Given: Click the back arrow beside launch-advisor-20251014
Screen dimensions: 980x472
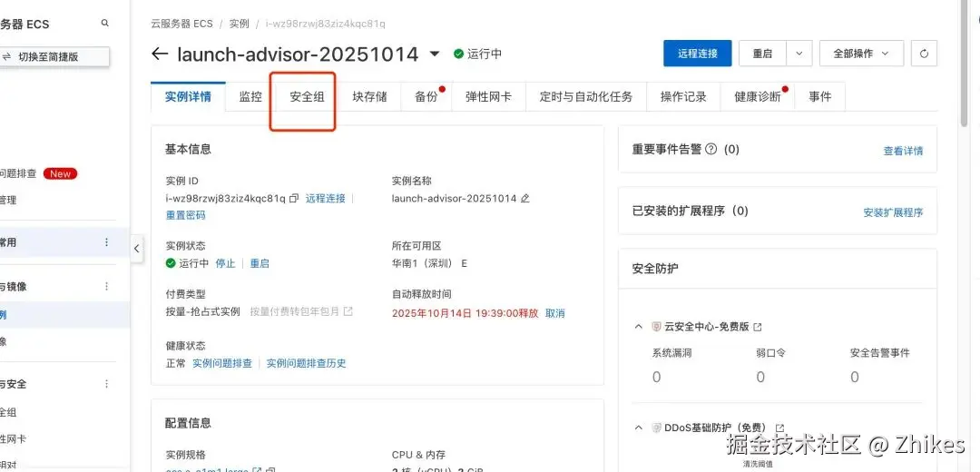Looking at the screenshot, I should click(160, 54).
